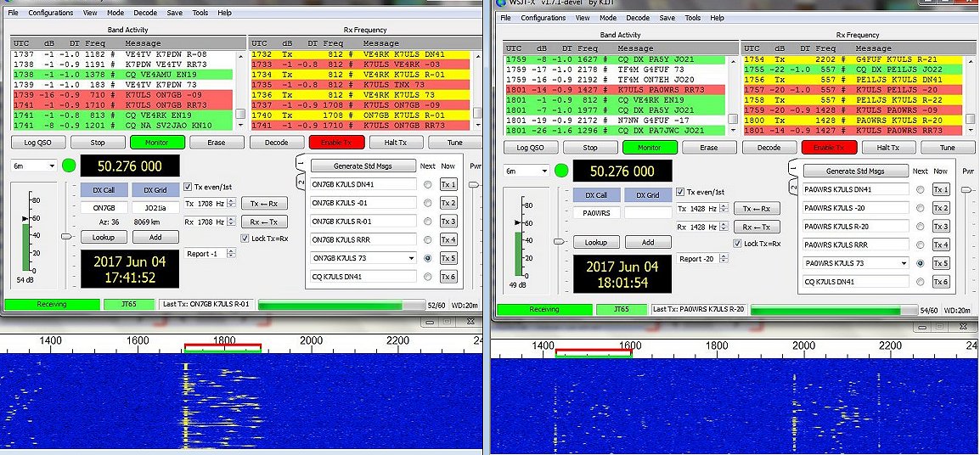Click Rx←Tx button in right window
Screen dimensions: 980x455
[757, 227]
